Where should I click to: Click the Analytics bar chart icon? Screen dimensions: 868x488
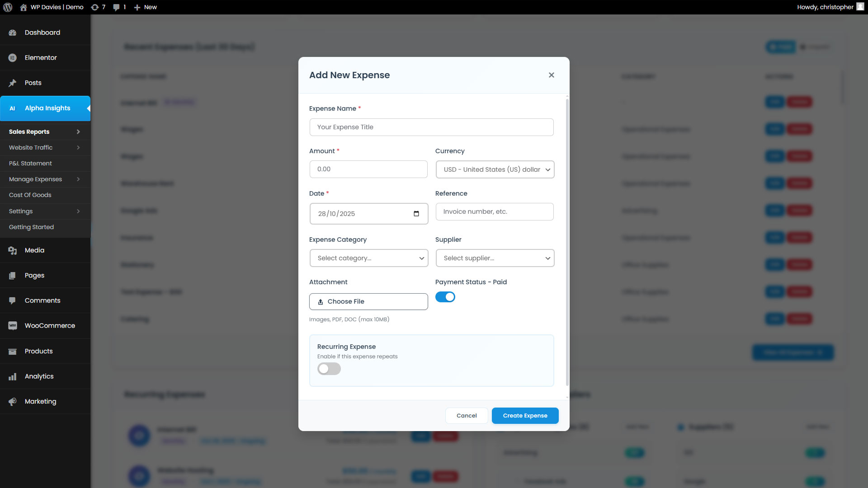click(13, 376)
